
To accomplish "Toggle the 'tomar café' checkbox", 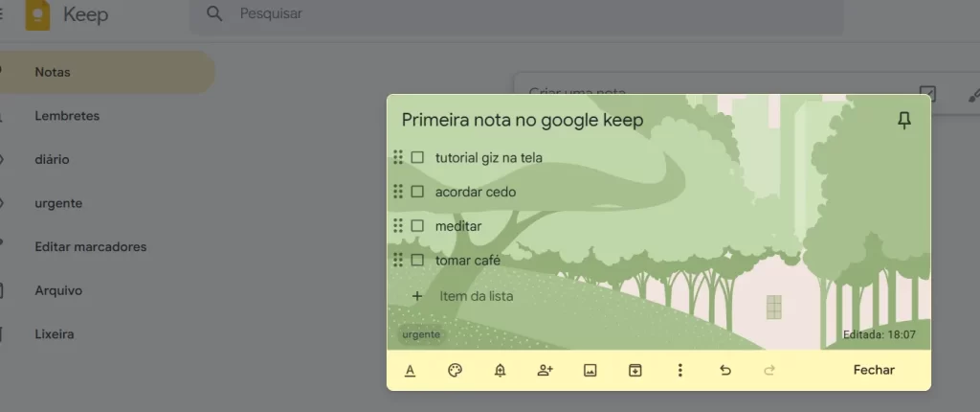I will (x=417, y=260).
